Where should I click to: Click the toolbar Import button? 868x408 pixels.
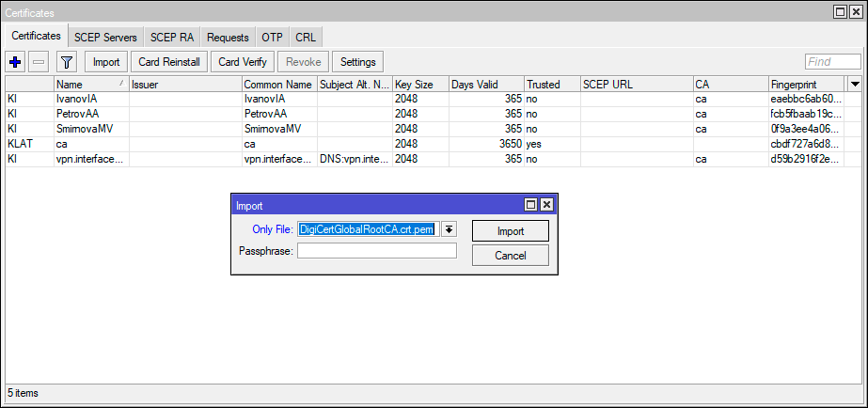[x=106, y=62]
